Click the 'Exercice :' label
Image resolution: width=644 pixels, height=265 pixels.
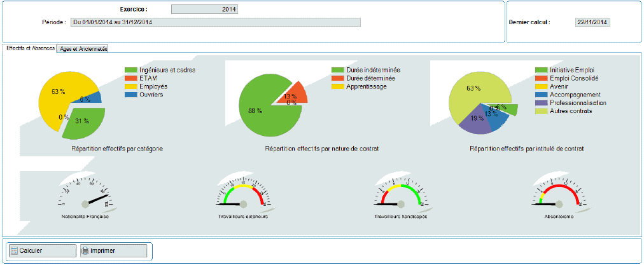(134, 9)
